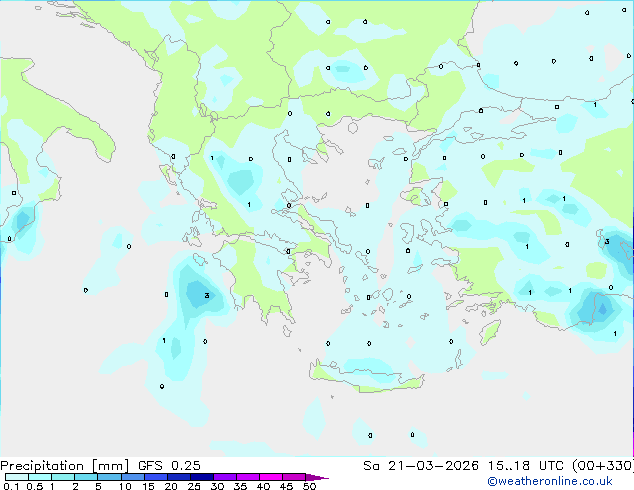
Task: Click the '(00+330)' forecast offset text
Action: (603, 465)
